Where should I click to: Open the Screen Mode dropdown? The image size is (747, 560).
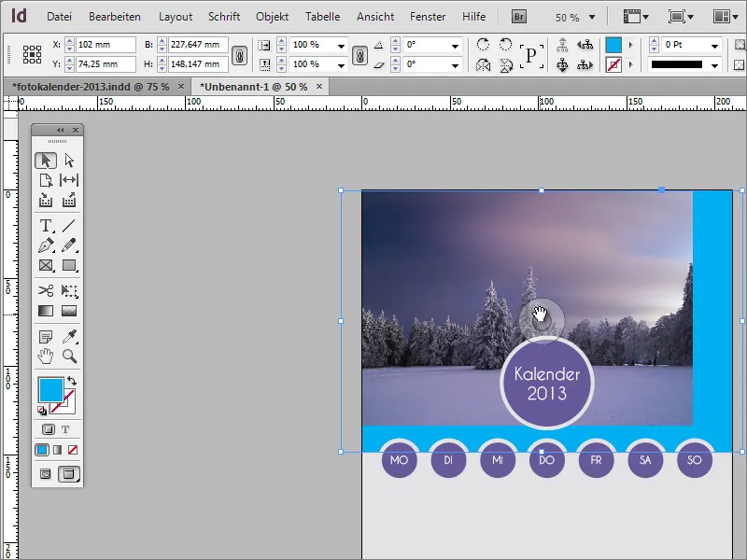[x=681, y=17]
